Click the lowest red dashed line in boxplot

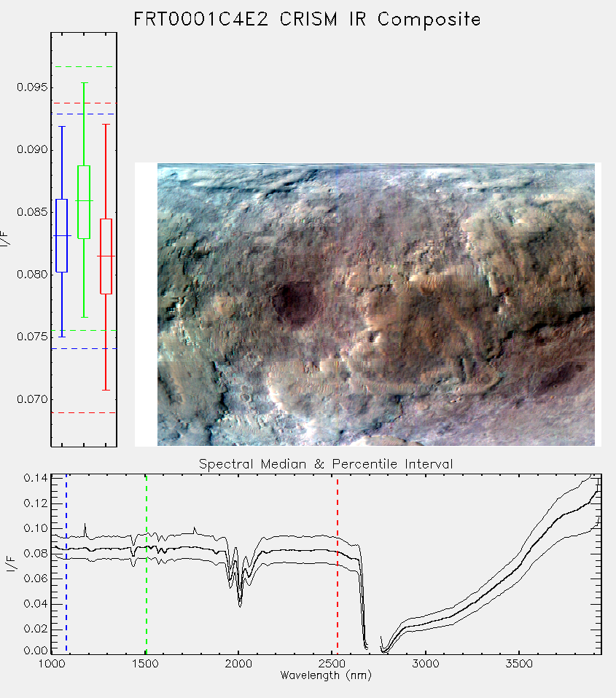click(84, 412)
